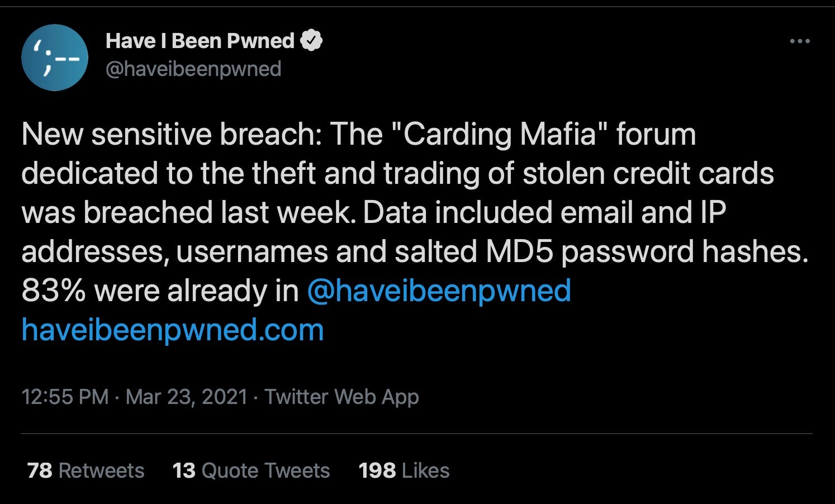The image size is (835, 504).
Task: Open the haveibeenpwned.com link
Action: (173, 330)
